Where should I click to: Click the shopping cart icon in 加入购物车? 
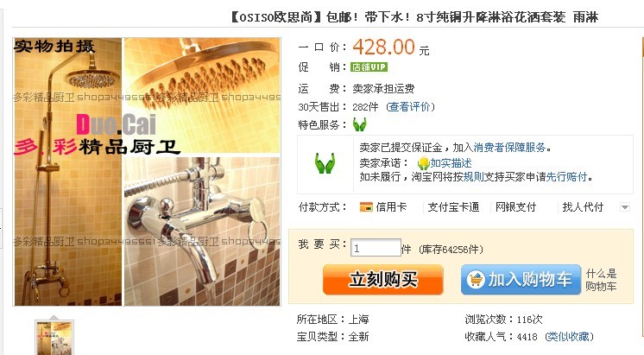[x=476, y=280]
